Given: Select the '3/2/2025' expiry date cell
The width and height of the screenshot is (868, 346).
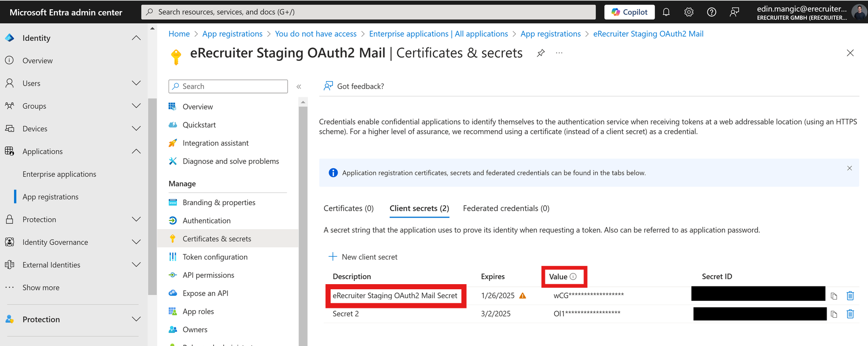Looking at the screenshot, I should pyautogui.click(x=496, y=314).
